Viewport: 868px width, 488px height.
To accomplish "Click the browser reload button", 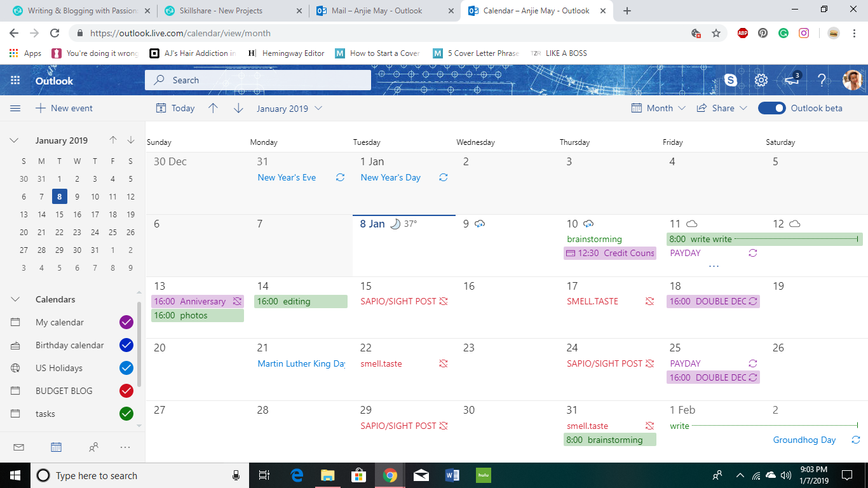I will (x=55, y=33).
